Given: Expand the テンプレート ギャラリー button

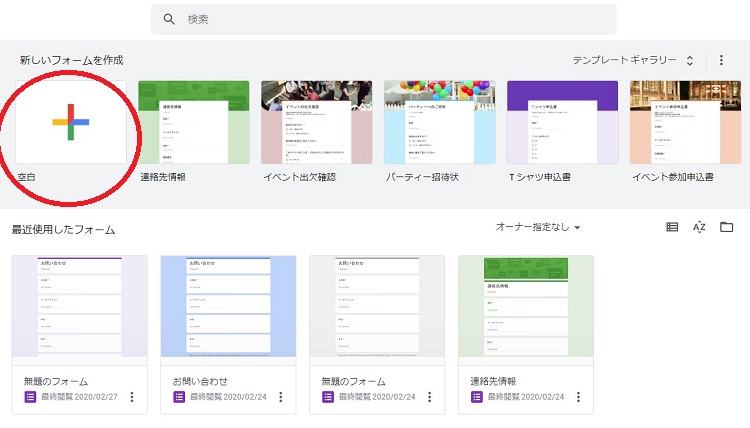Looking at the screenshot, I should tap(634, 60).
